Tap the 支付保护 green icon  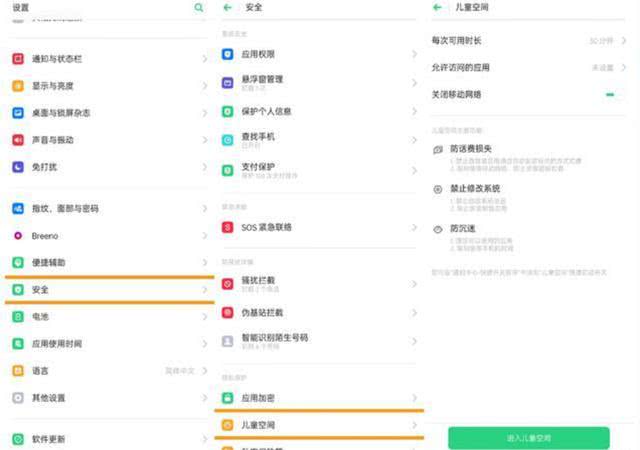click(228, 170)
